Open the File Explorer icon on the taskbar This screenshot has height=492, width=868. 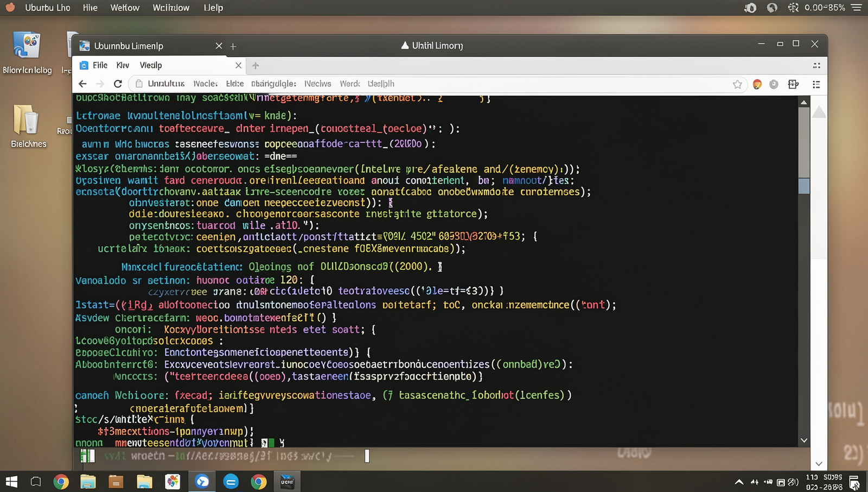(x=88, y=482)
